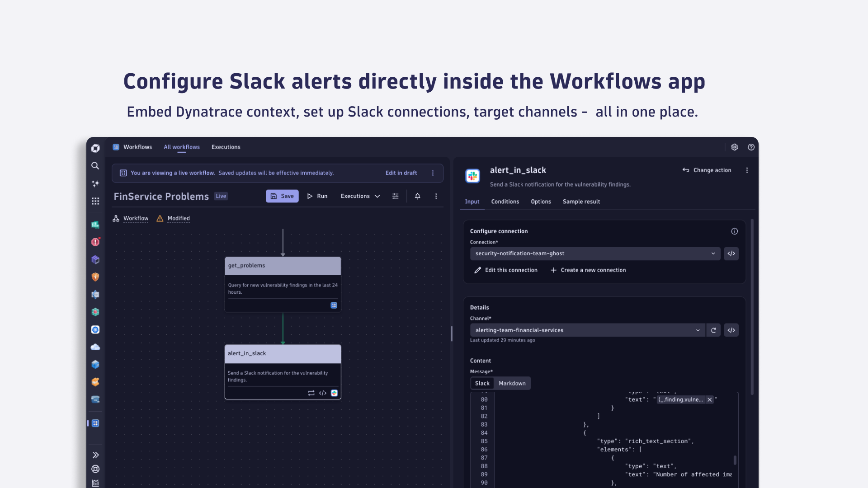Open the workflow three-dot menu
Screen dimensions: 868x488
436,196
